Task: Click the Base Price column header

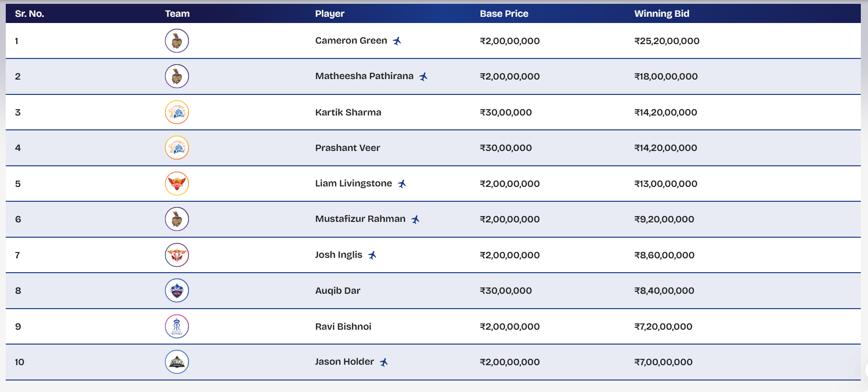Action: [504, 14]
